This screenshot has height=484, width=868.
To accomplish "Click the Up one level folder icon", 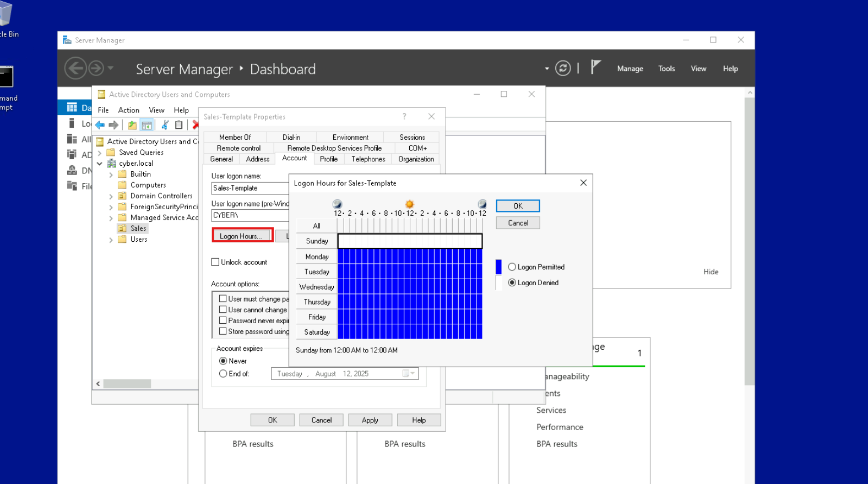I will (x=132, y=125).
